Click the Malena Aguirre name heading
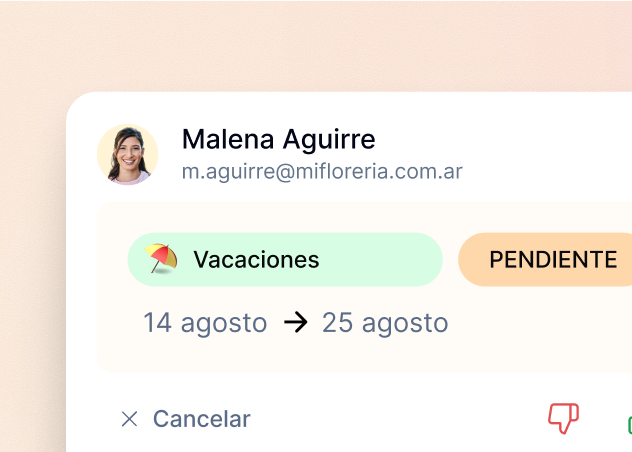This screenshot has width=632, height=452. (278, 140)
